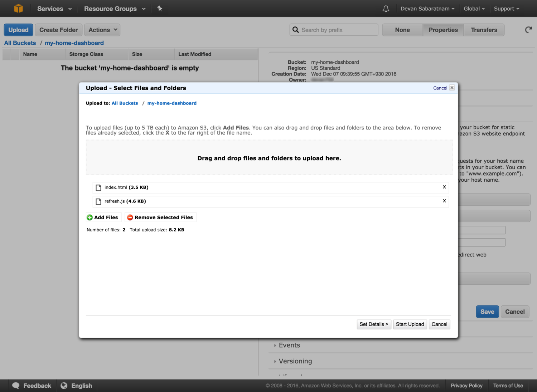Click the Storage Class column header
Viewport: 537px width, 392px height.
coord(97,54)
